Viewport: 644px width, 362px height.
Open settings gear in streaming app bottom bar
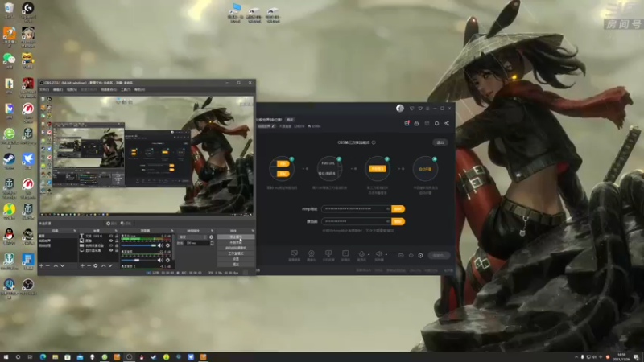pyautogui.click(x=420, y=255)
